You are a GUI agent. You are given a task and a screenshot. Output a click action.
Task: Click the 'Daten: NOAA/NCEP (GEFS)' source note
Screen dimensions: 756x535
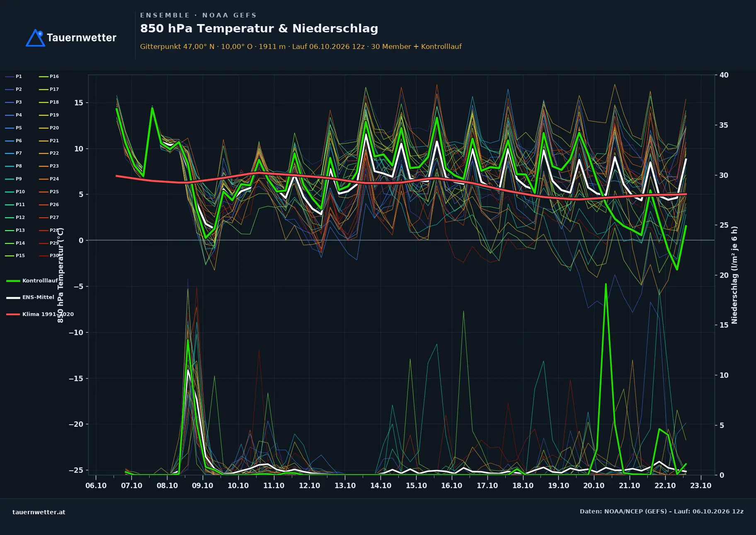click(x=661, y=511)
